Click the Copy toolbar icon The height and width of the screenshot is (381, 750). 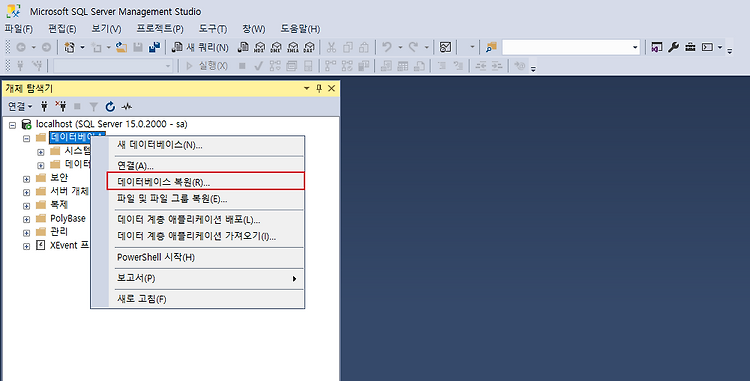[x=348, y=47]
